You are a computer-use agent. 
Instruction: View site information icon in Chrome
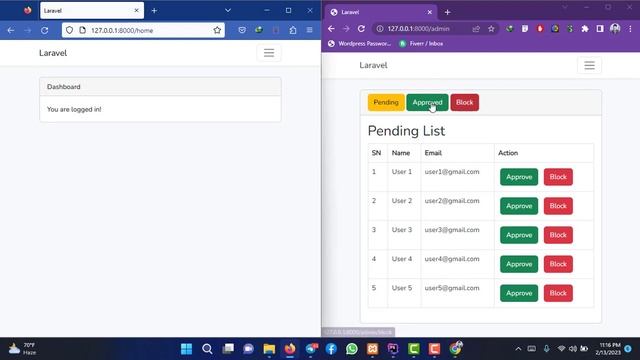coord(380,29)
